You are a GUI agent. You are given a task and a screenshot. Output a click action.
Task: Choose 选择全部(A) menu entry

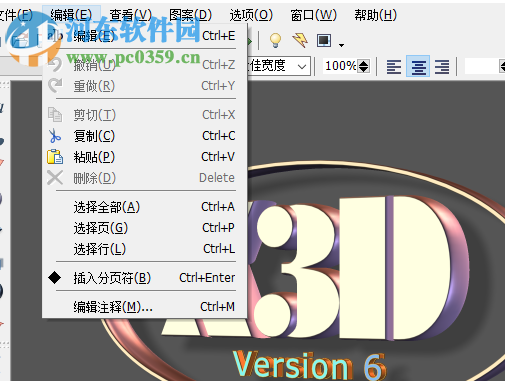coord(145,207)
